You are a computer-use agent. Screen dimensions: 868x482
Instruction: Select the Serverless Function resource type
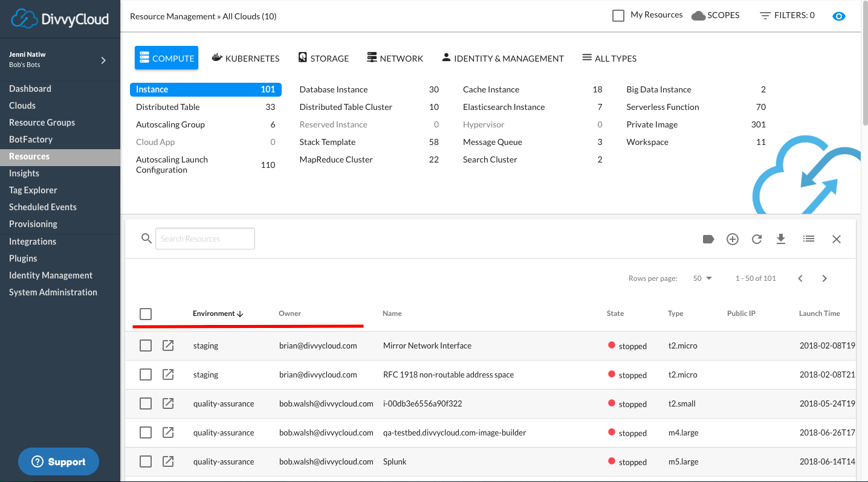tap(662, 107)
